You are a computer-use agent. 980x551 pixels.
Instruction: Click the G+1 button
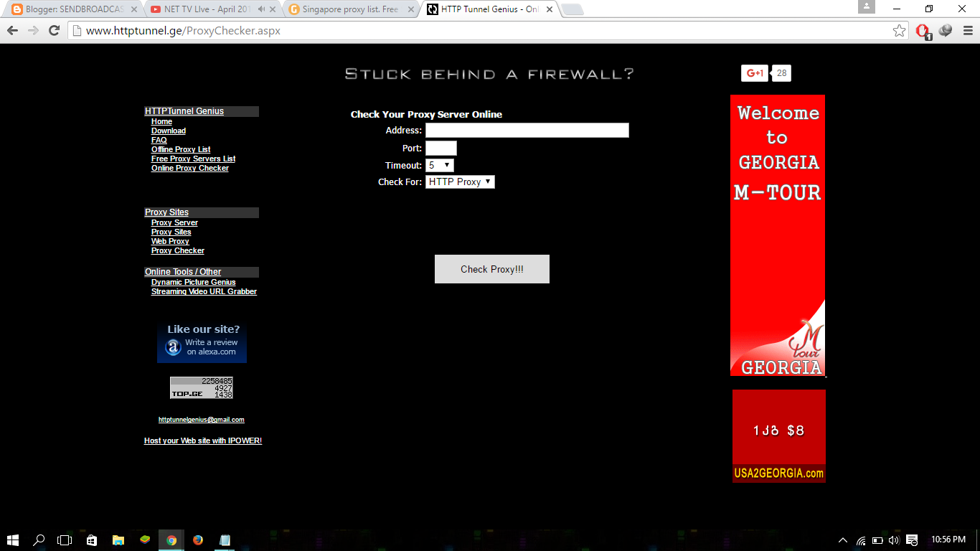(x=755, y=73)
